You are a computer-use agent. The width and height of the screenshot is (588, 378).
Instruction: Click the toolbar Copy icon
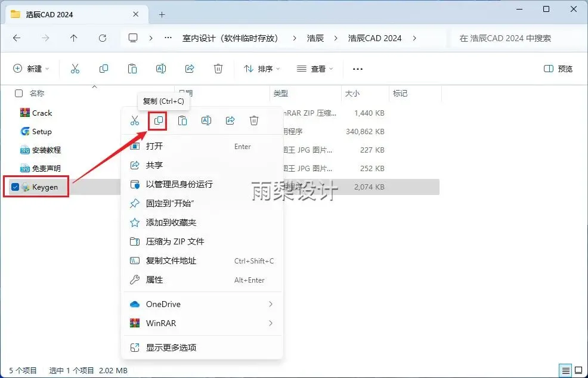tap(104, 69)
